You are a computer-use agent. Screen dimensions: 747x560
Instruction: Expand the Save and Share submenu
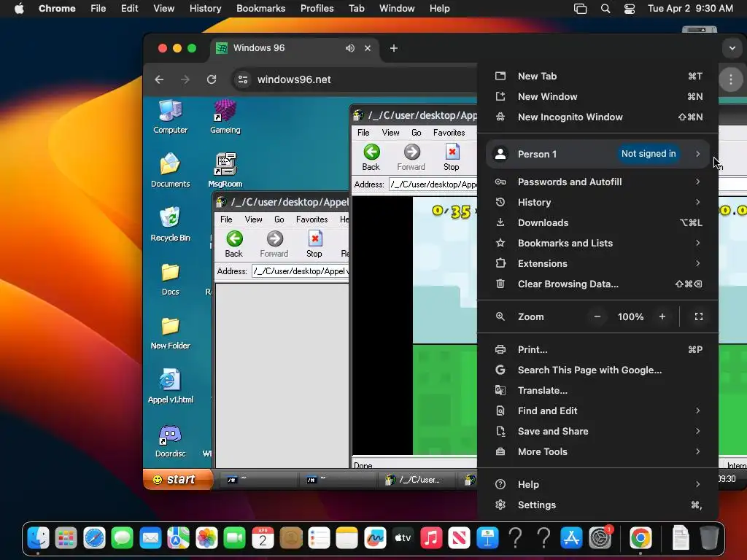[x=597, y=432]
